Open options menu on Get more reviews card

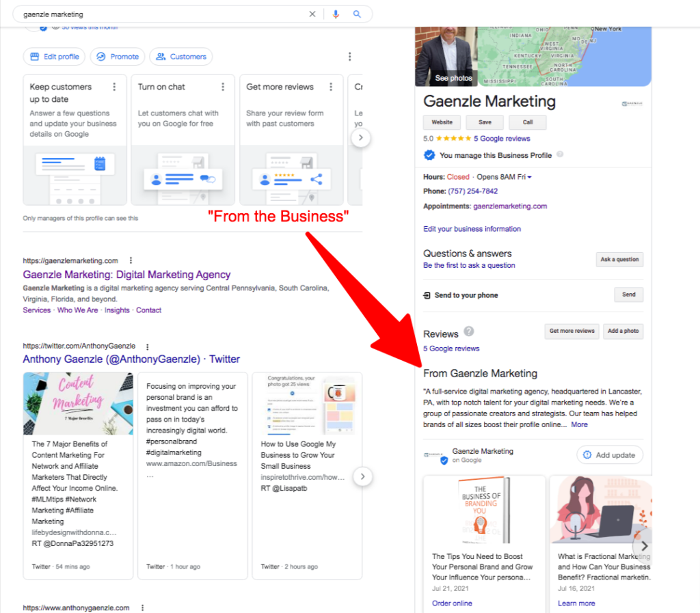click(331, 87)
